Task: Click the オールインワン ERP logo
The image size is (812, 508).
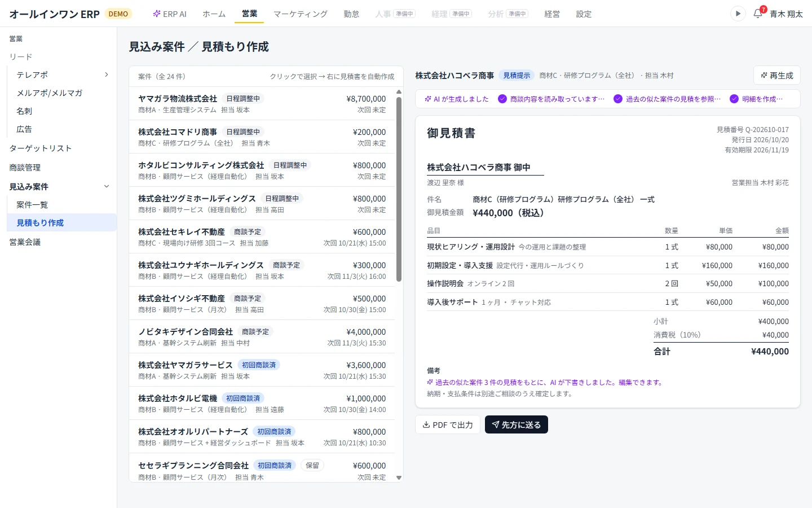Action: (54, 14)
